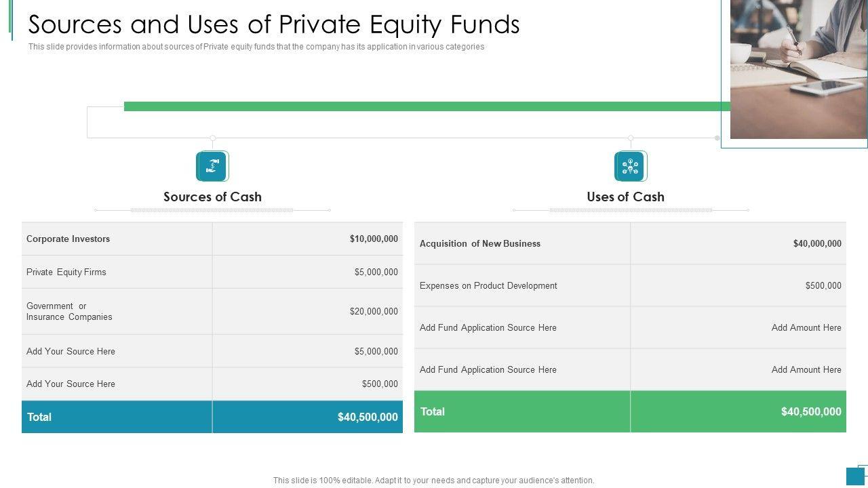Click the first Add Amount Here placeholder
The image size is (868, 488).
[806, 327]
